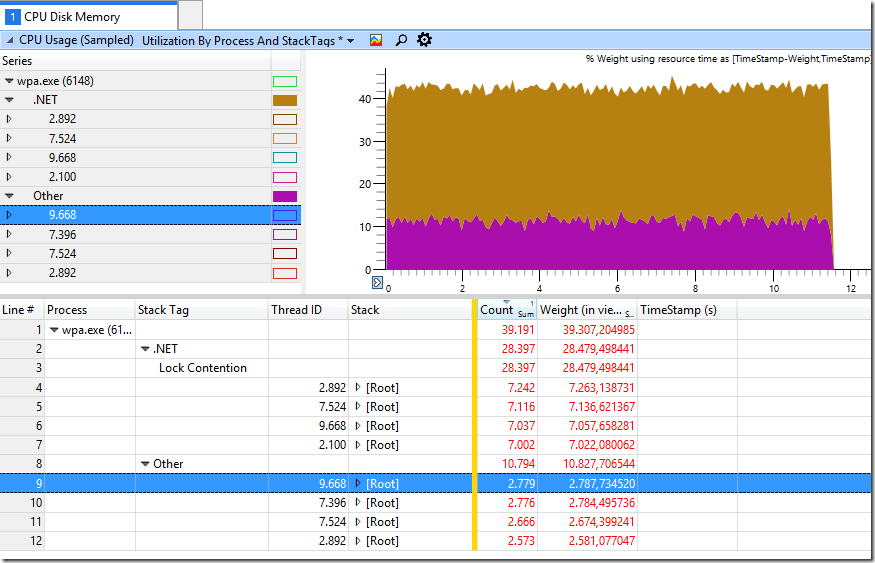This screenshot has width=875, height=563.
Task: Toggle the red swatch for Other 2.892
Action: pos(285,273)
